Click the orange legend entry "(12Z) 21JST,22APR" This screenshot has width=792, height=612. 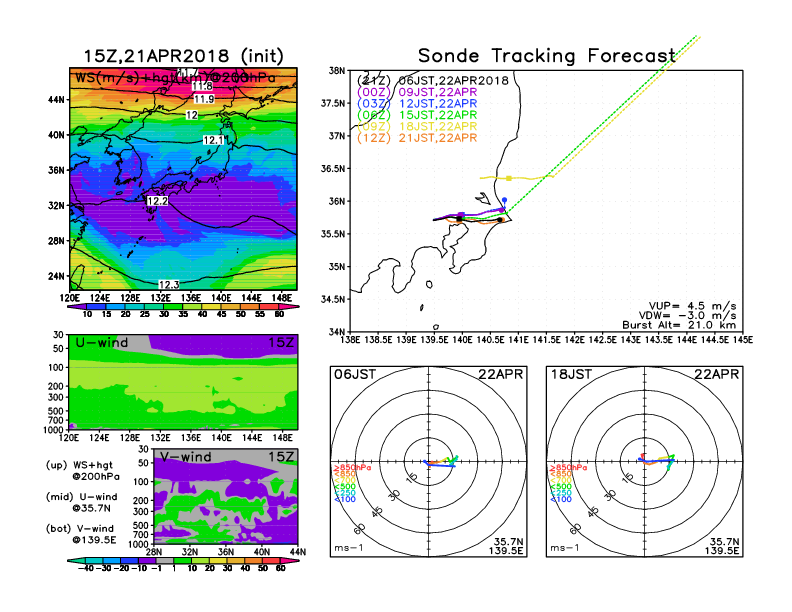(x=417, y=138)
